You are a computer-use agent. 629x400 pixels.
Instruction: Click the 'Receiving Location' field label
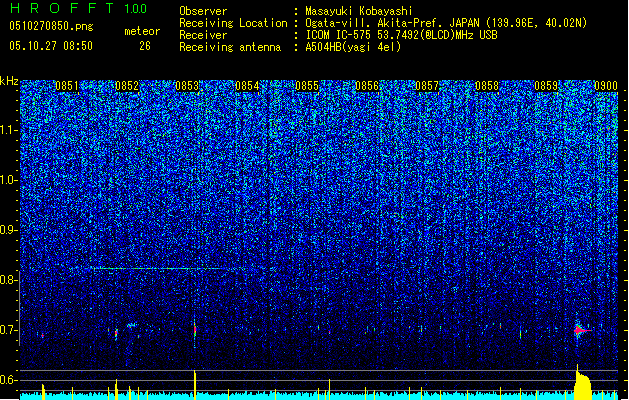233,23
